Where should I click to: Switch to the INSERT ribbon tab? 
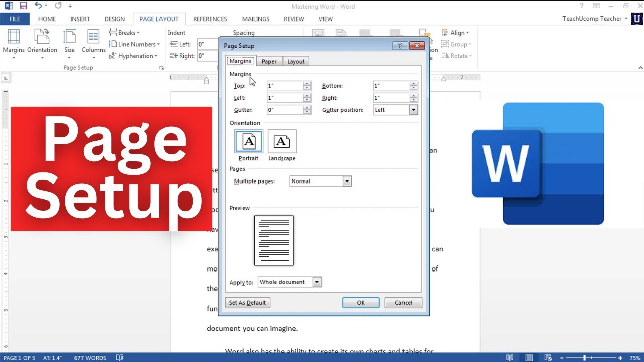tap(80, 19)
